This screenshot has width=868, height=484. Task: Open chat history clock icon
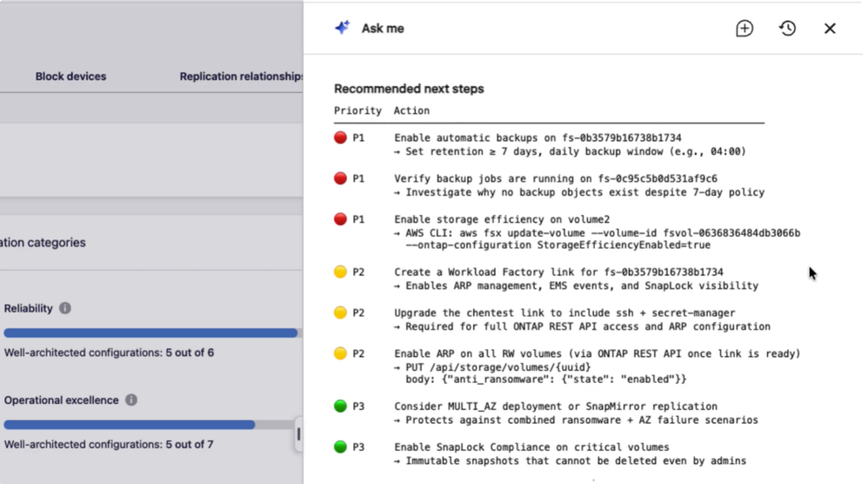click(x=787, y=28)
